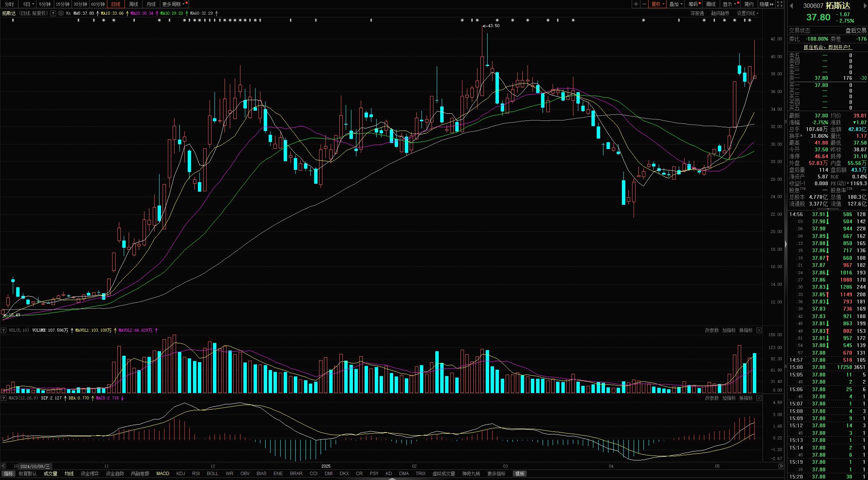868x480 pixels.
Task: Switch to the 周线 weekly tab
Action: [134, 4]
